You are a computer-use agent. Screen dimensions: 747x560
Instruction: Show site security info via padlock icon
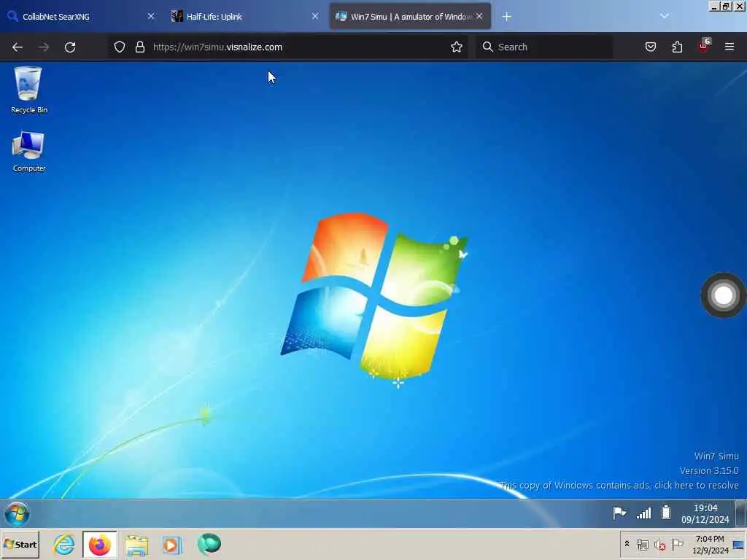(x=139, y=47)
